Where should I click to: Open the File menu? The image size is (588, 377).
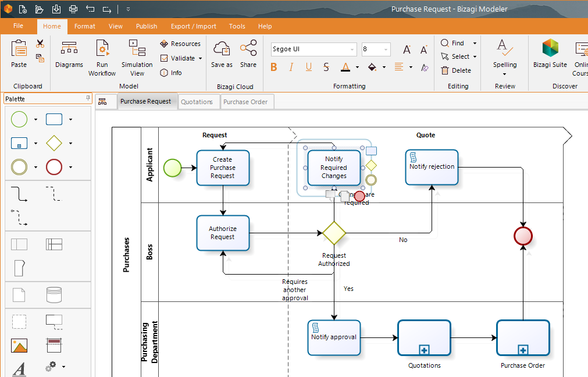click(x=18, y=26)
